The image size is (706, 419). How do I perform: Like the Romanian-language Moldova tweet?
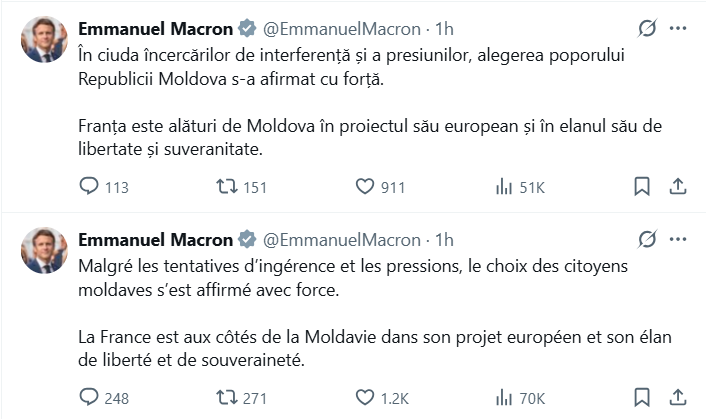pyautogui.click(x=365, y=186)
